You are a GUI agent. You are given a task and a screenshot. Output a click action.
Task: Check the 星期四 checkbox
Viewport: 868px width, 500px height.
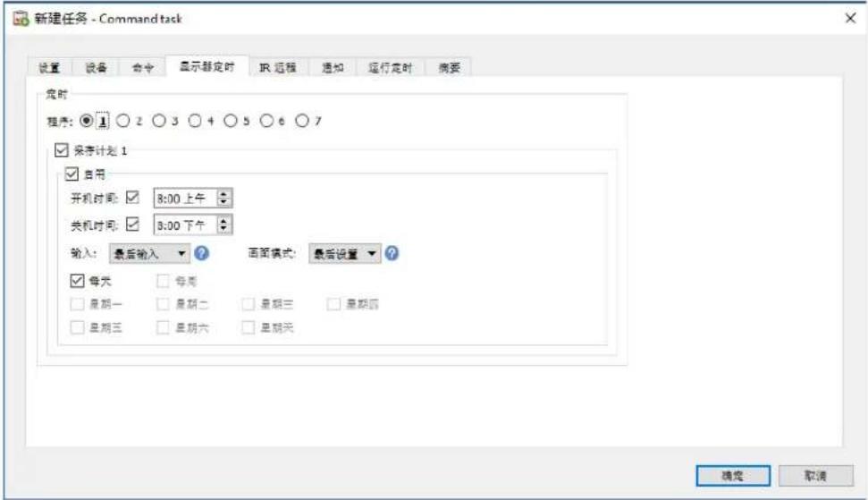point(333,303)
